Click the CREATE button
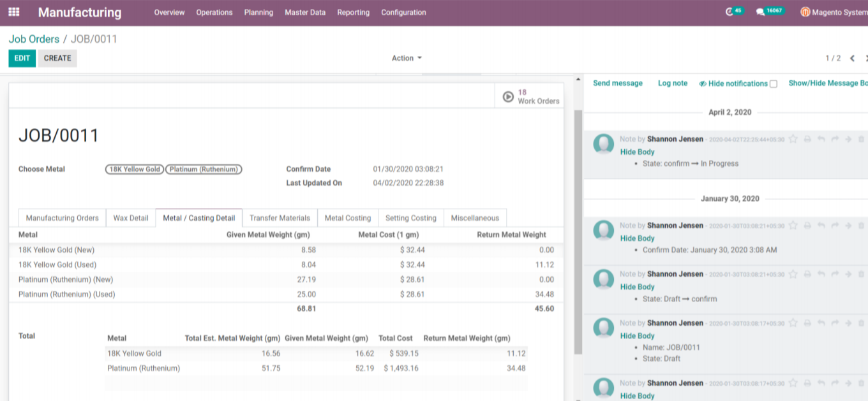868x401 pixels. [57, 58]
